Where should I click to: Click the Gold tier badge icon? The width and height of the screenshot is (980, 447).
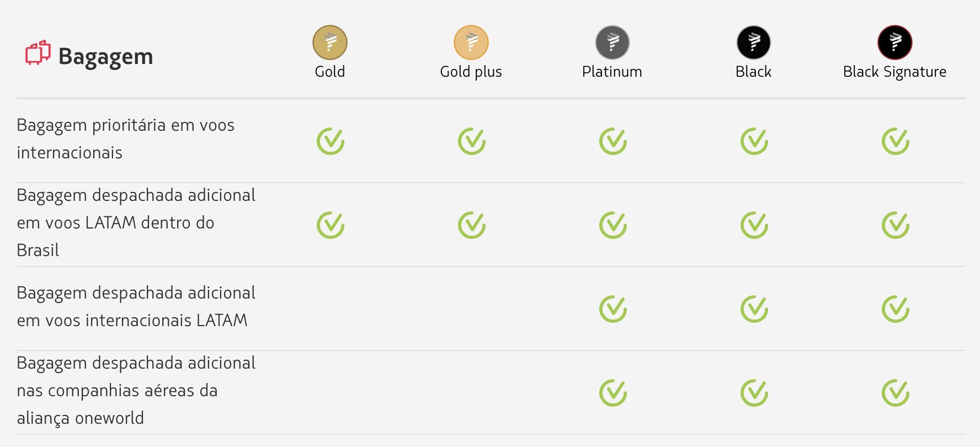(330, 42)
